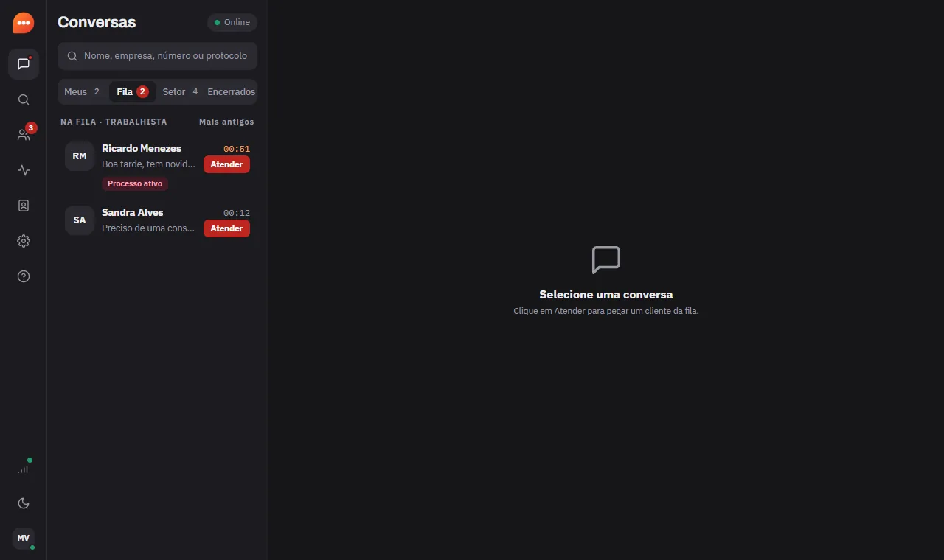Switch to the Setor tab

tap(181, 92)
